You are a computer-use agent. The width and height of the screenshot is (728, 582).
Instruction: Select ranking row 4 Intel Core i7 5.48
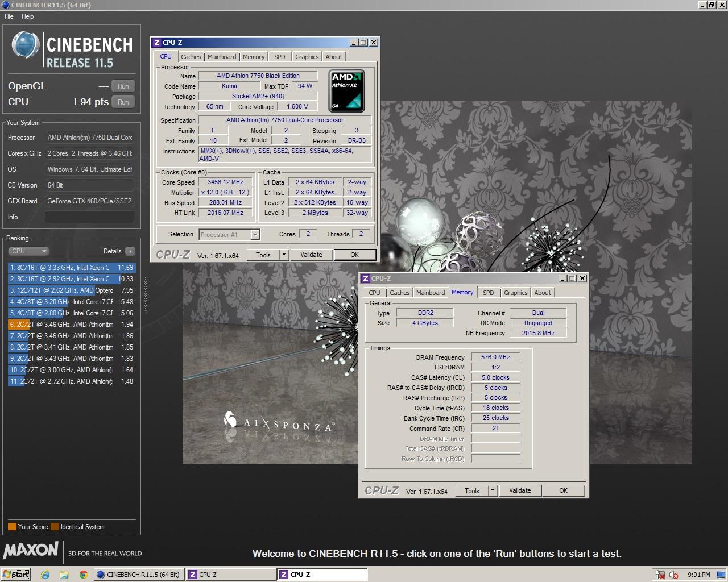pos(72,302)
